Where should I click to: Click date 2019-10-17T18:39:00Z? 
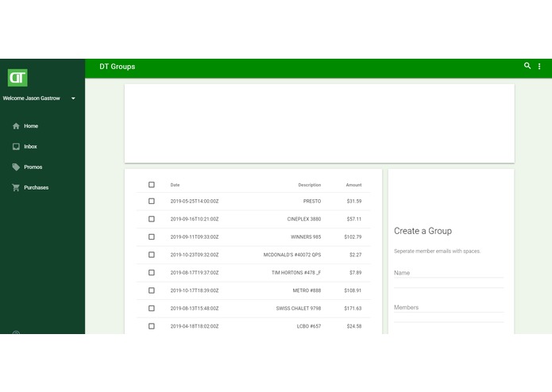pyautogui.click(x=195, y=290)
